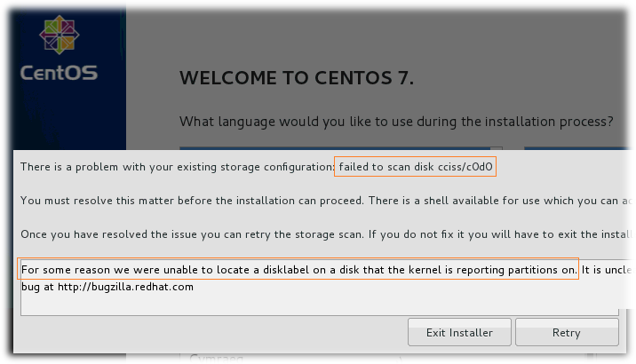Click the language list scrollbar handle
This screenshot has width=636, height=364.
[x=497, y=148]
